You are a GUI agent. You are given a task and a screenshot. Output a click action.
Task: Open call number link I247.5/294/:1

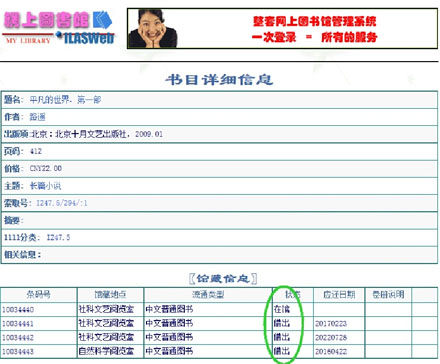[62, 203]
